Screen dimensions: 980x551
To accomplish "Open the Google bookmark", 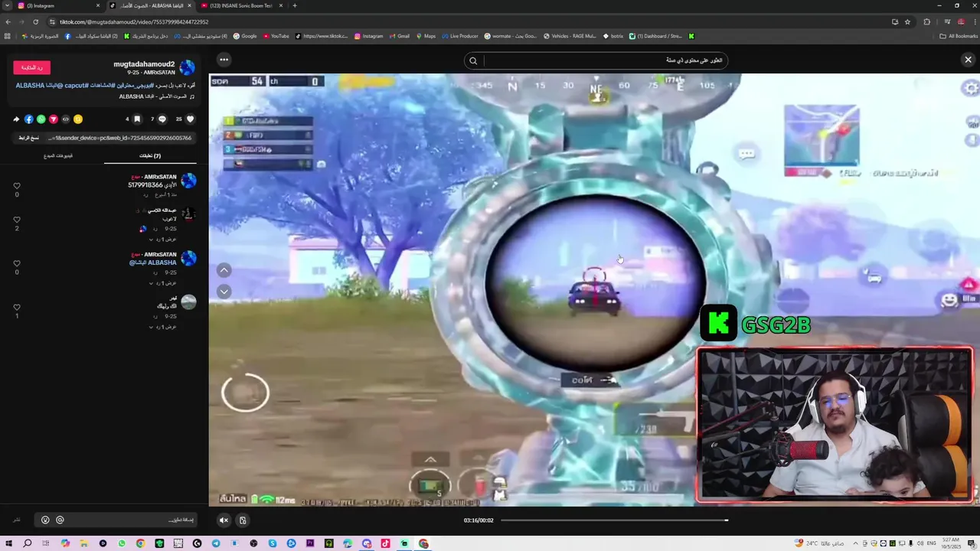I will (x=245, y=36).
